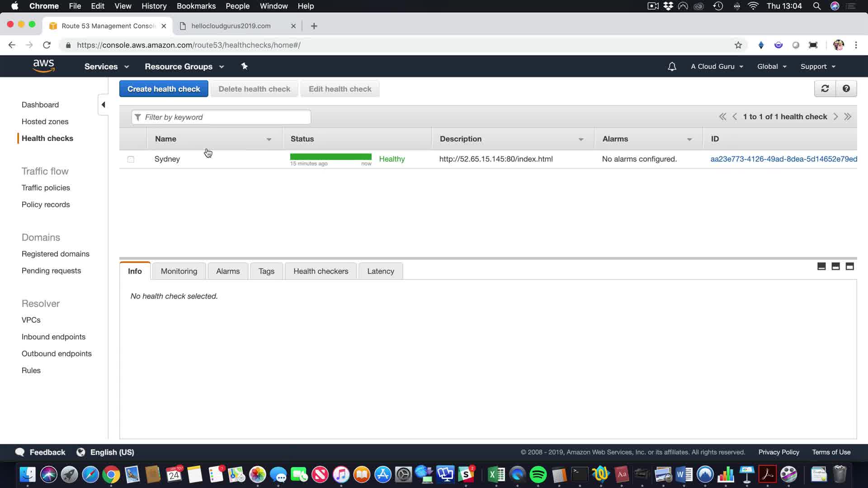The height and width of the screenshot is (488, 868).
Task: Open the Global region dropdown
Action: point(772,66)
